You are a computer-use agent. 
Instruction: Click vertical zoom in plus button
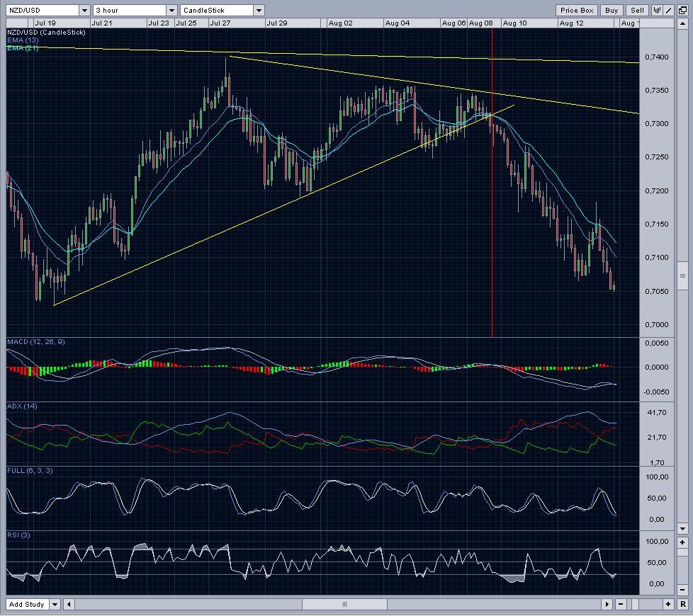point(682,543)
